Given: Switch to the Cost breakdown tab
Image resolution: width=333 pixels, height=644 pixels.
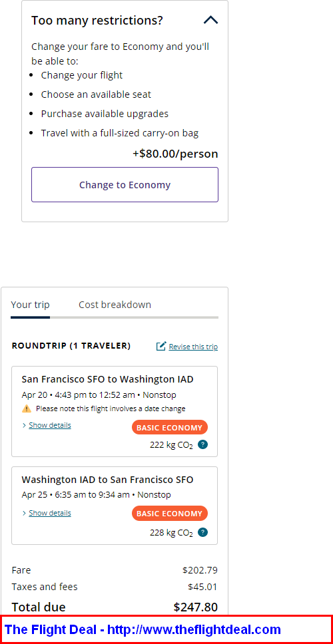Looking at the screenshot, I should pos(115,305).
